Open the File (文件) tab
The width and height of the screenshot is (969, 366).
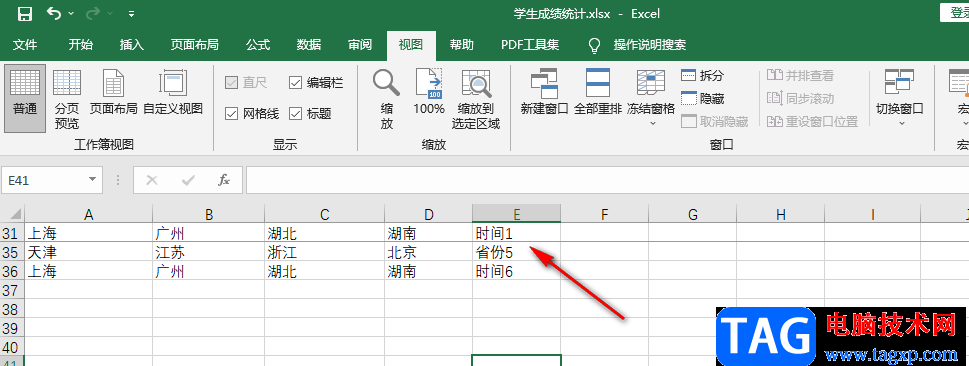[x=25, y=45]
